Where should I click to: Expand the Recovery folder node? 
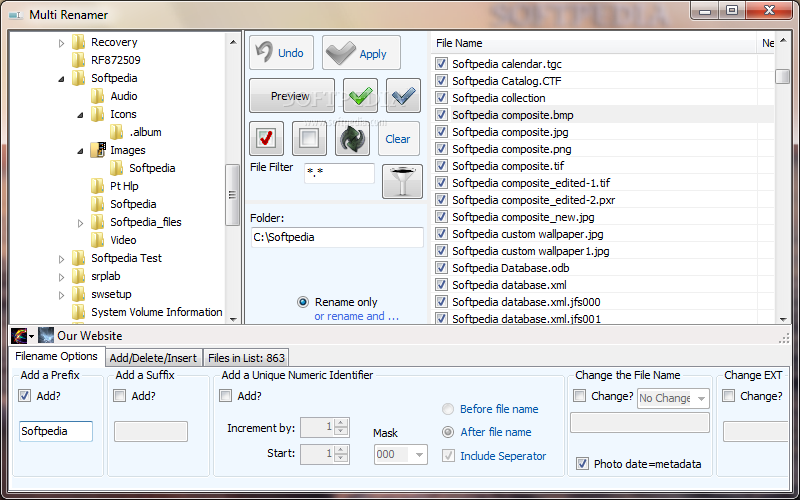[61, 43]
